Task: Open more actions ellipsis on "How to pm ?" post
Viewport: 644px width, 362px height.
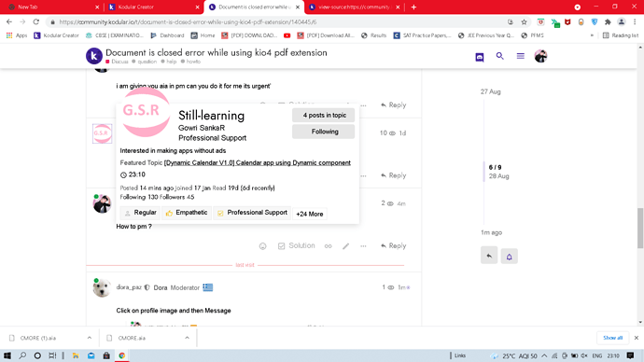Action: point(363,246)
